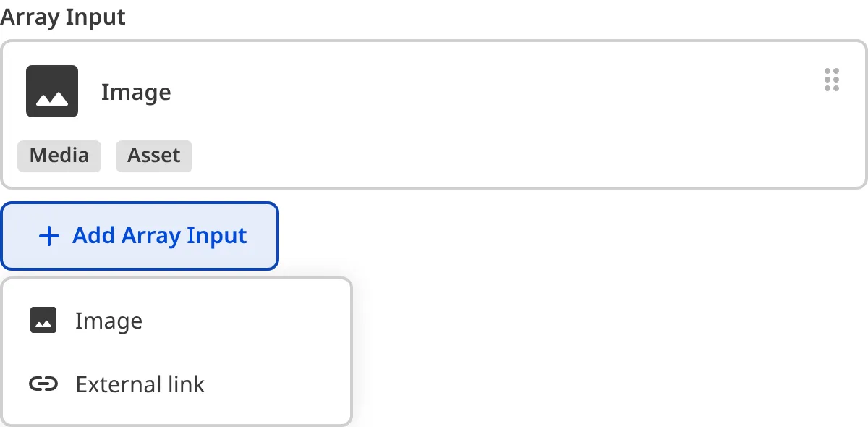Viewport: 868px width, 427px height.
Task: Click the mountain picture icon in the menu
Action: pyautogui.click(x=43, y=319)
